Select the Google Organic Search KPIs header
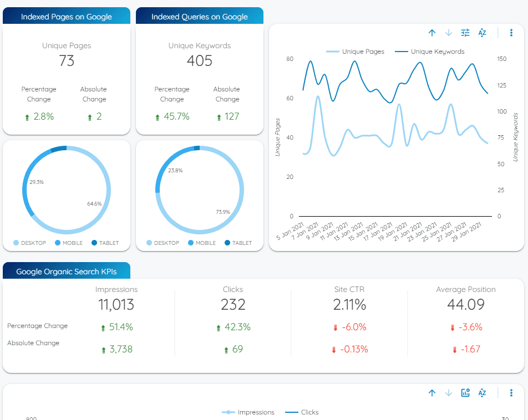Viewport: 528px width, 420px height. (67, 272)
